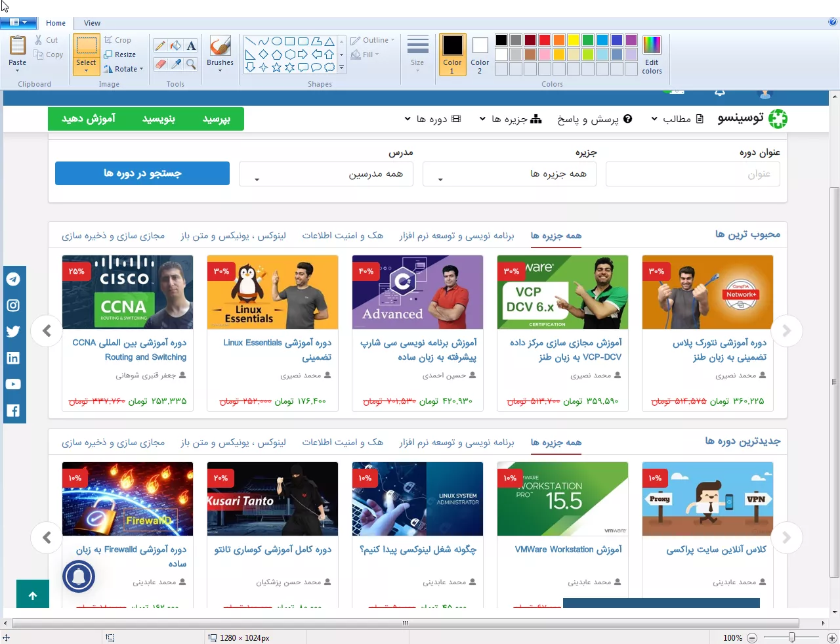Open the Edit colors dialog
The image size is (840, 644).
652,54
